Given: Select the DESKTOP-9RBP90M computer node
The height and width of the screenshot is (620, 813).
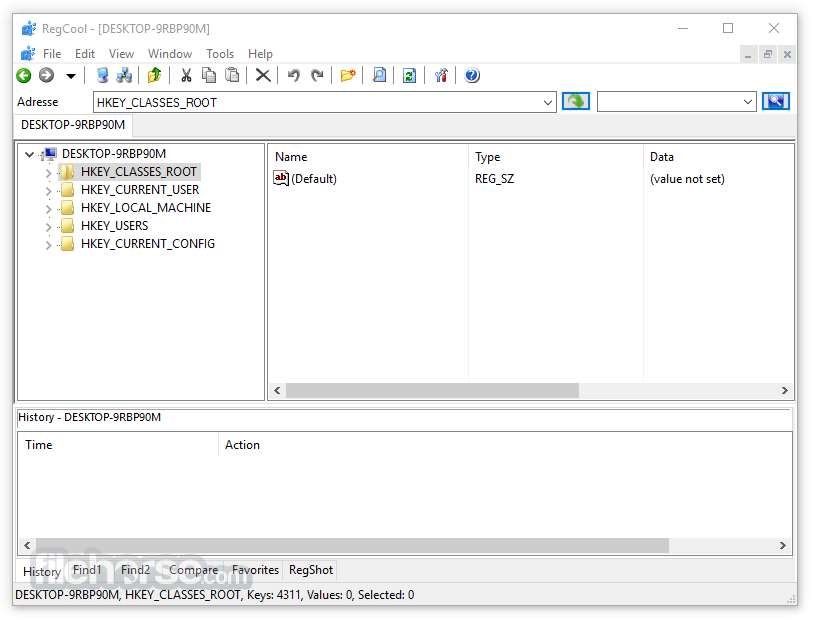Looking at the screenshot, I should [x=114, y=154].
